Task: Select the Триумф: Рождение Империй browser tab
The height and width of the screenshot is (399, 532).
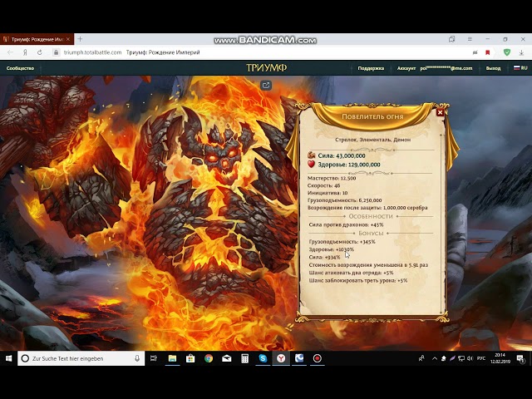Action: pyautogui.click(x=37, y=39)
